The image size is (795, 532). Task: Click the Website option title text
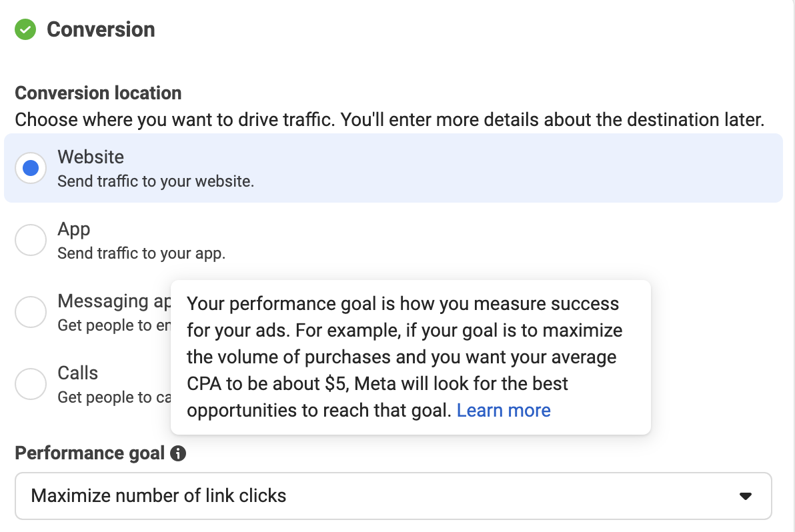click(91, 157)
